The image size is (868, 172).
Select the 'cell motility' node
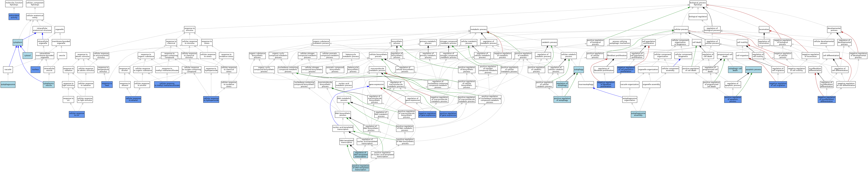(742, 42)
